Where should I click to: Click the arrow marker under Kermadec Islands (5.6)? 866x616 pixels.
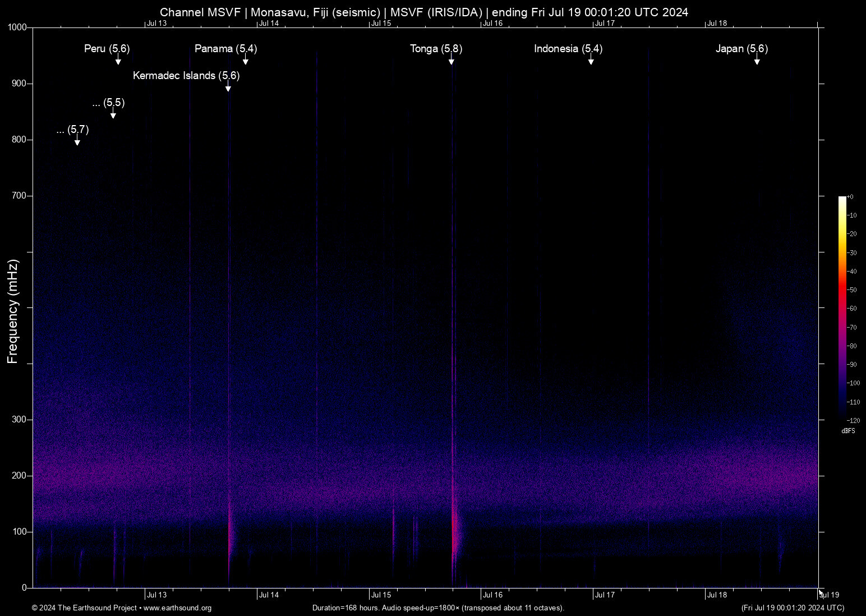coord(228,87)
